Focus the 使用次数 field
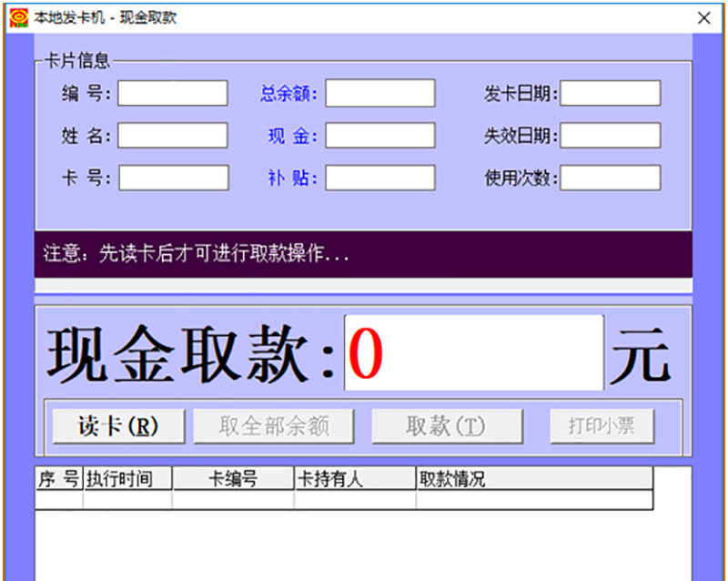This screenshot has width=728, height=581. [610, 178]
